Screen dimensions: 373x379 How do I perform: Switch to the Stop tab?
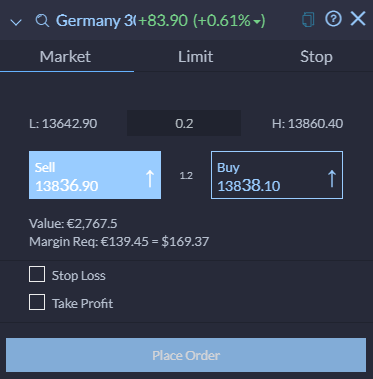(x=316, y=56)
